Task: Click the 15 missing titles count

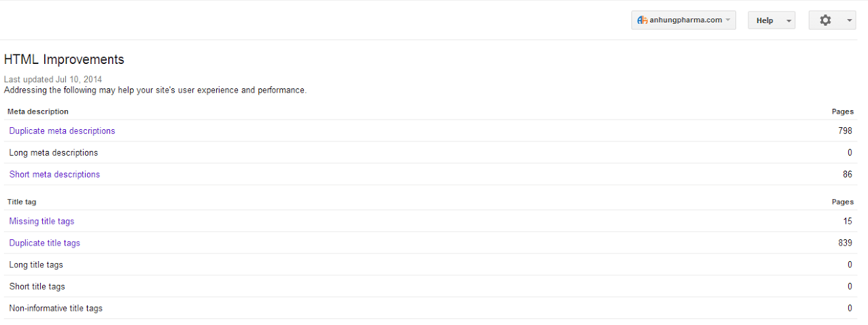Action: [848, 222]
